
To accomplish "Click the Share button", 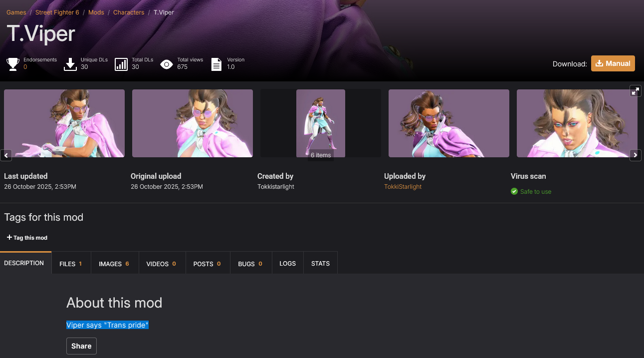I will (81, 346).
